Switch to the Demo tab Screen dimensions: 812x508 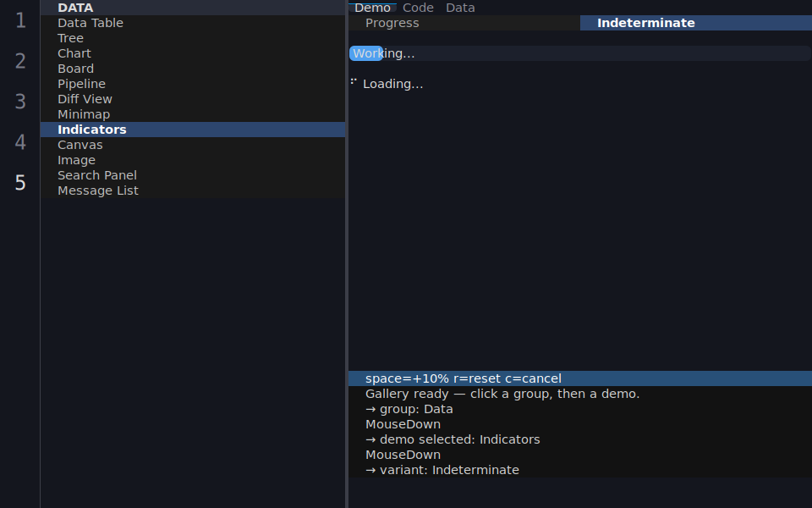(372, 8)
